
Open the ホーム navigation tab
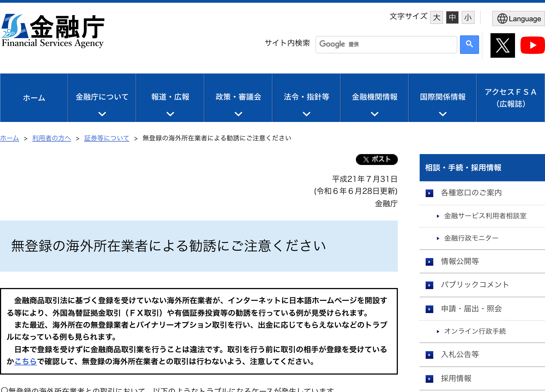(x=34, y=98)
